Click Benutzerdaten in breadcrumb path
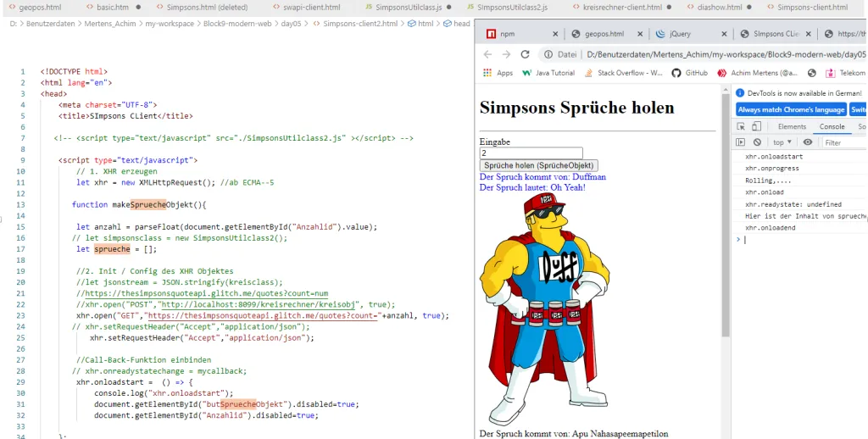 click(50, 24)
